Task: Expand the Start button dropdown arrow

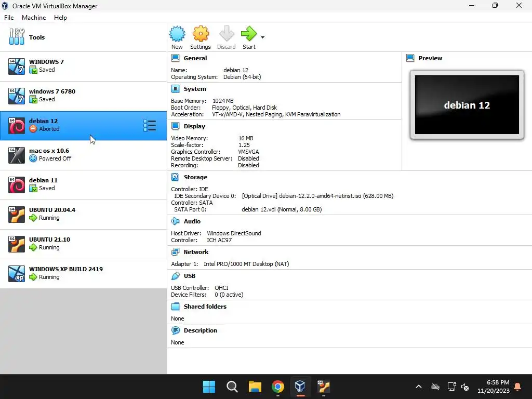Action: pos(262,37)
